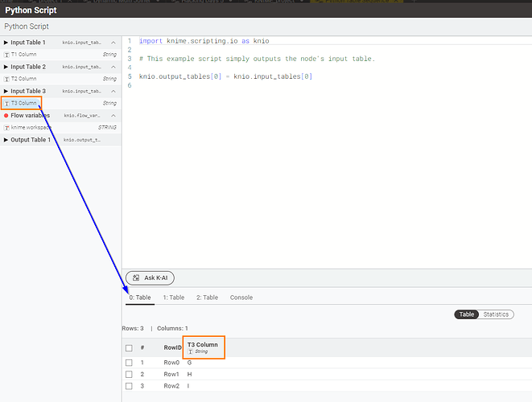
Task: Collapse Input Table 3 section chevron
Action: click(113, 91)
